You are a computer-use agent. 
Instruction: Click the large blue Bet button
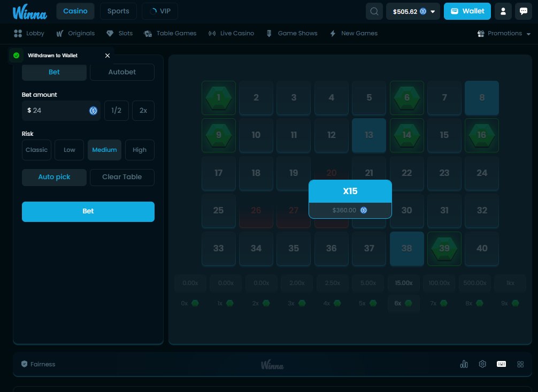click(x=88, y=211)
